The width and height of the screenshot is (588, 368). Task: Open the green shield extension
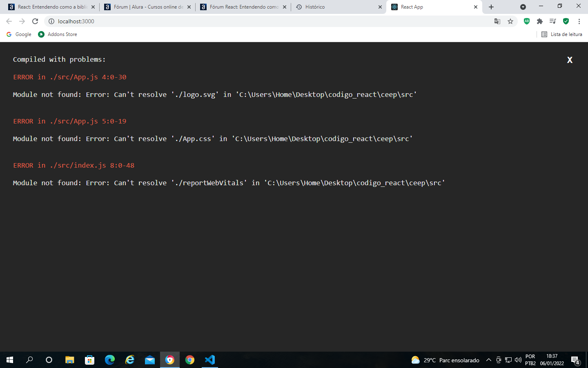click(566, 21)
